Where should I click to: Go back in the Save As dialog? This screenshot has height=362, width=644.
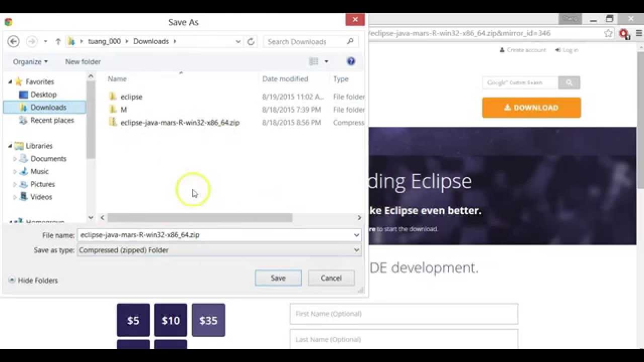14,42
